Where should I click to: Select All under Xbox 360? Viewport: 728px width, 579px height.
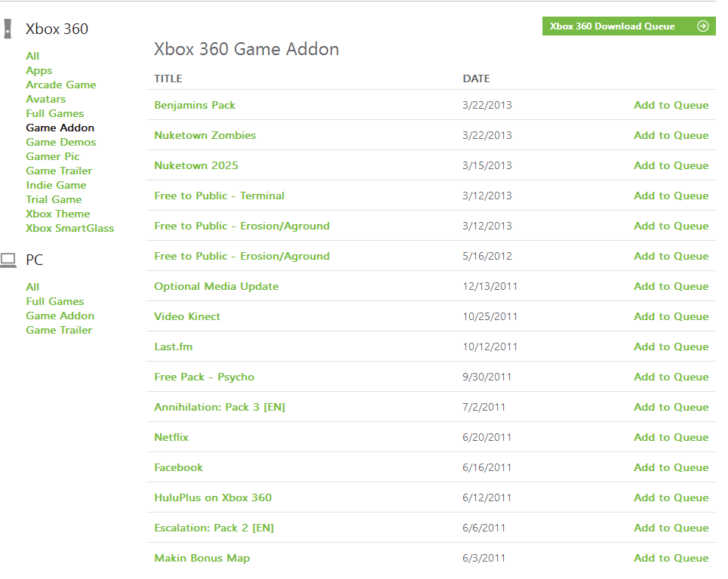pyautogui.click(x=32, y=56)
